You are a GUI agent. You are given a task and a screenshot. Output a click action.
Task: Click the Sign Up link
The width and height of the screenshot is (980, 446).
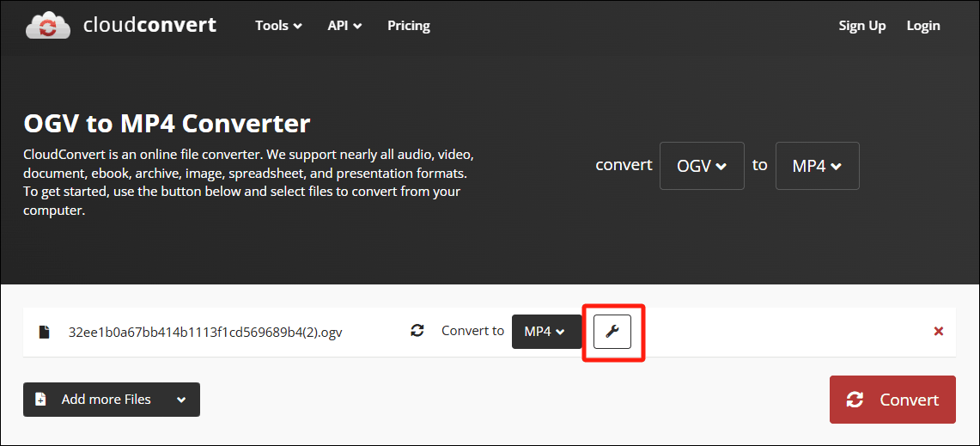[861, 26]
